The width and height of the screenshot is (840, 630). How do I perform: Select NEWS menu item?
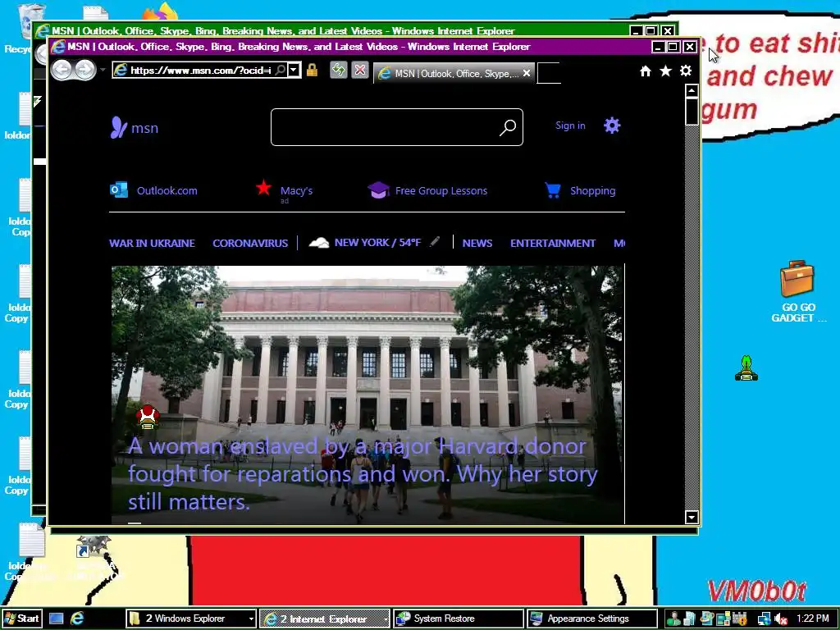tap(477, 243)
